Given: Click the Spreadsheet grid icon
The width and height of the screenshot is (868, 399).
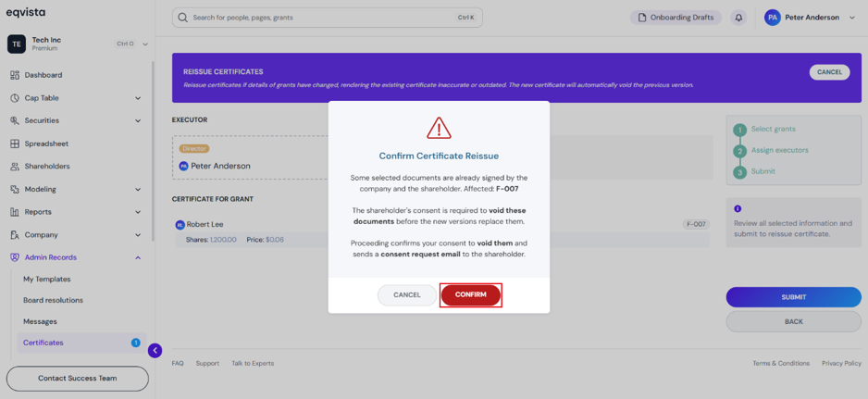Looking at the screenshot, I should coord(15,143).
